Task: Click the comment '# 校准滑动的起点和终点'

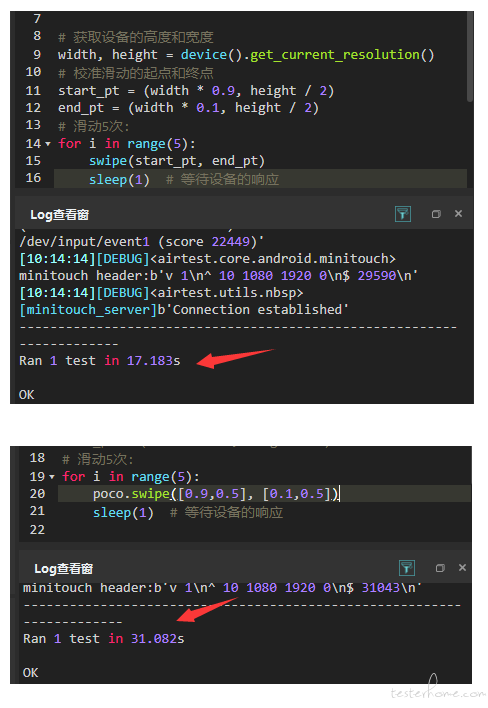Action: [135, 73]
